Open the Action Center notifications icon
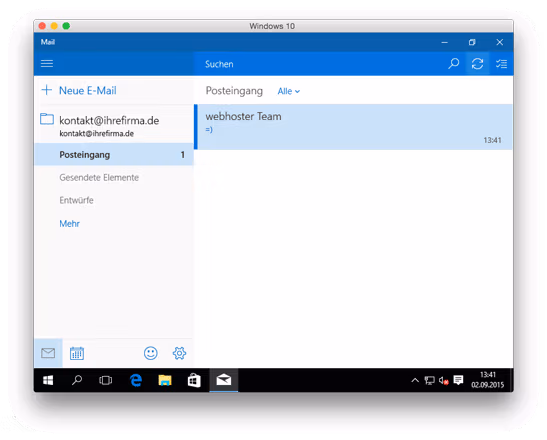The image size is (547, 440). (458, 380)
